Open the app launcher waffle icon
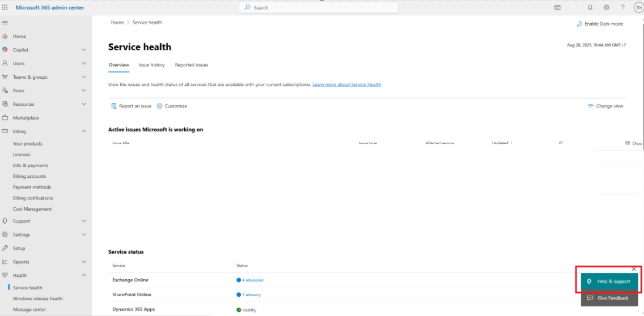The width and height of the screenshot is (644, 316). (5, 7)
